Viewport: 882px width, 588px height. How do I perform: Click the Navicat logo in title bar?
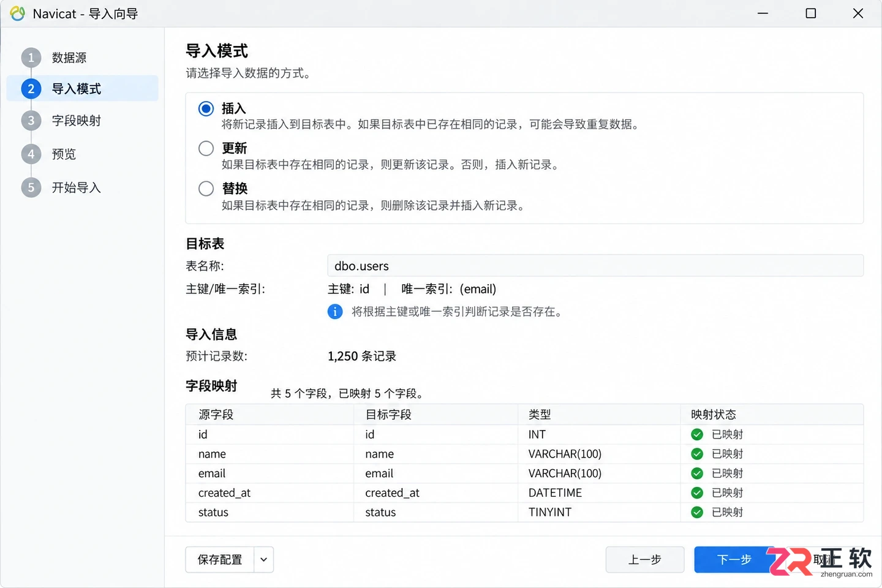coord(18,13)
